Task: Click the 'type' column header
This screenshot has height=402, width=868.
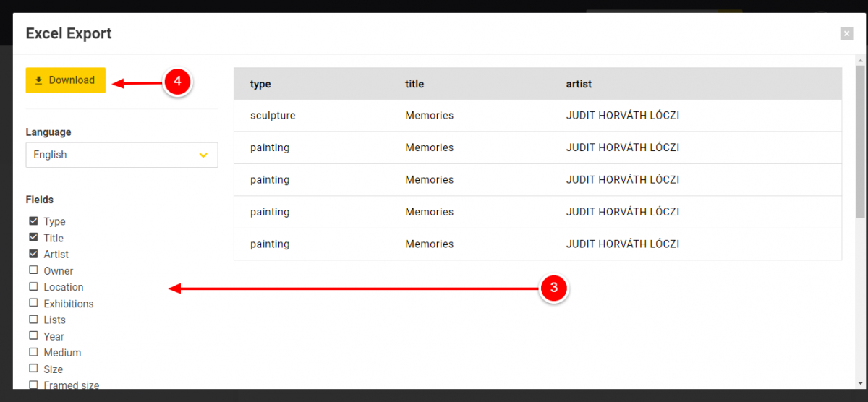Action: click(x=260, y=84)
